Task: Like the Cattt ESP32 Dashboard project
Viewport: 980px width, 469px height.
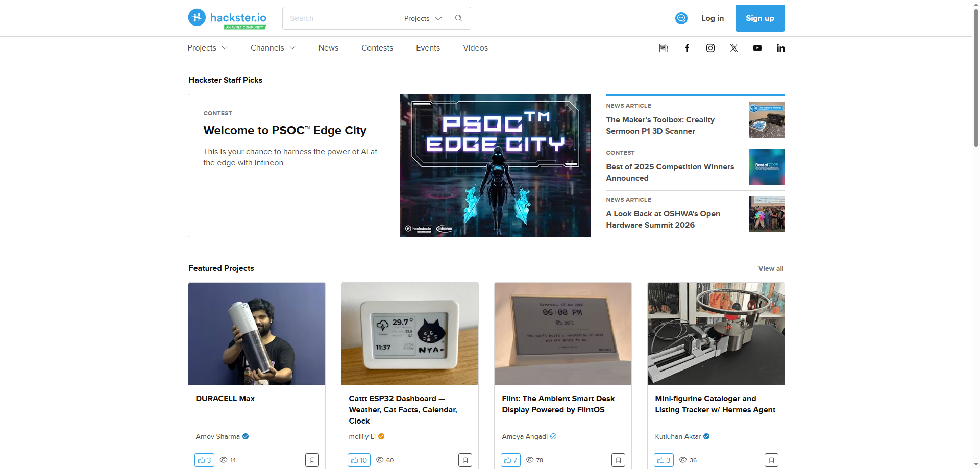Action: pyautogui.click(x=359, y=460)
